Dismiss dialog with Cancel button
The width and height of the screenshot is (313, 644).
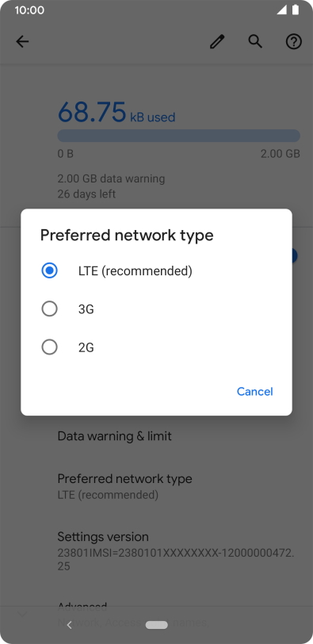coord(254,392)
